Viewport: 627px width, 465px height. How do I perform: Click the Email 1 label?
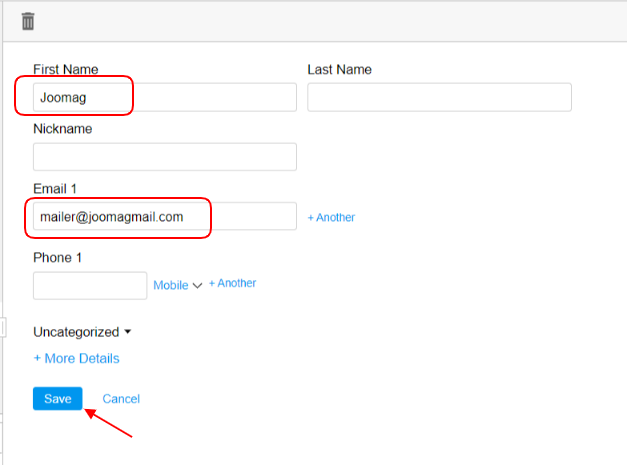55,189
